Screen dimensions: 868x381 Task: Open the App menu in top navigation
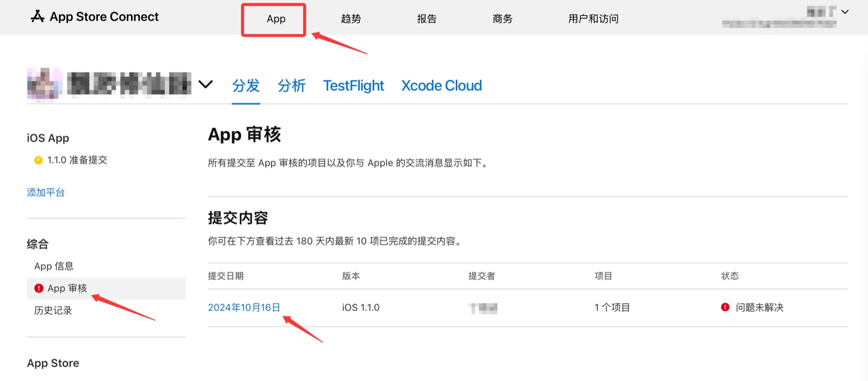(x=276, y=19)
